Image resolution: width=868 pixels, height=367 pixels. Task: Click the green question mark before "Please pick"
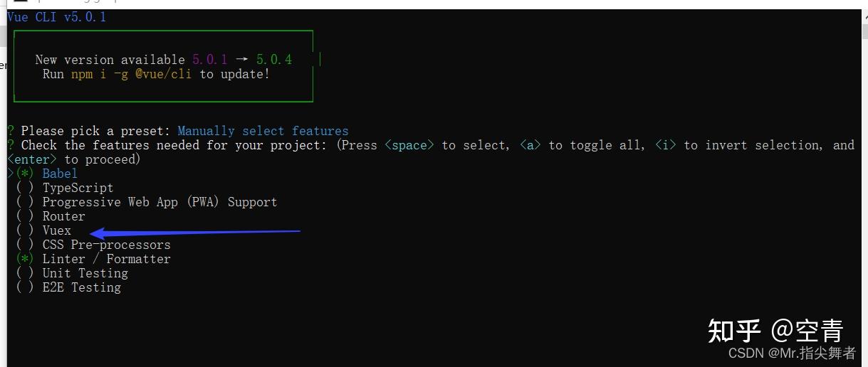pyautogui.click(x=11, y=131)
